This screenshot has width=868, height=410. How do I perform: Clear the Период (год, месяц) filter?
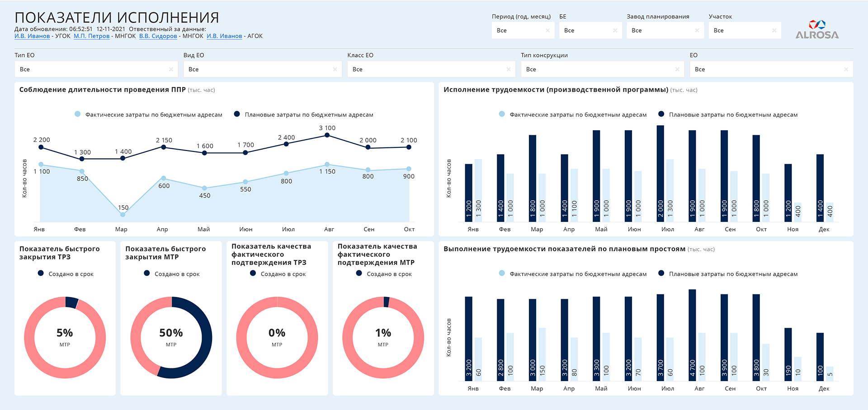[x=547, y=31]
